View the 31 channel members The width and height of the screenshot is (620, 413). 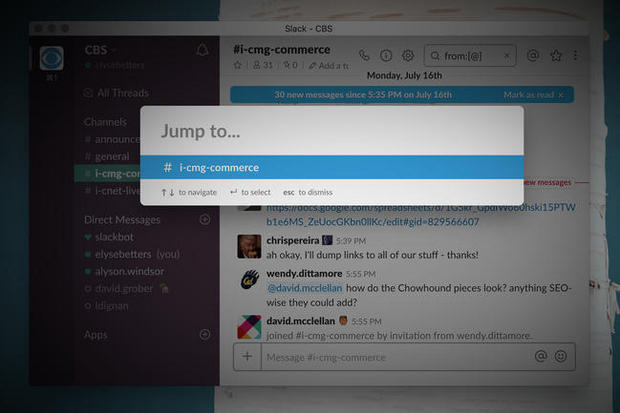[x=263, y=65]
